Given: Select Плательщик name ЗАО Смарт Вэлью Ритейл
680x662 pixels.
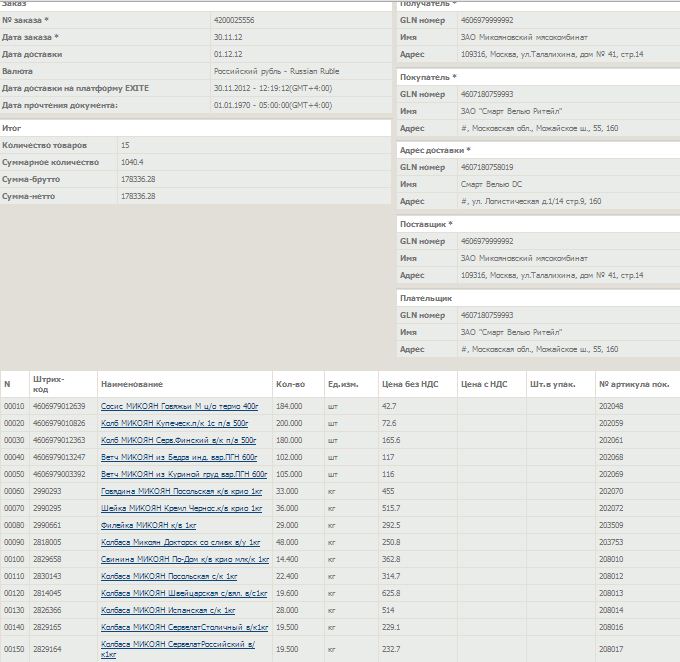Looking at the screenshot, I should [511, 332].
